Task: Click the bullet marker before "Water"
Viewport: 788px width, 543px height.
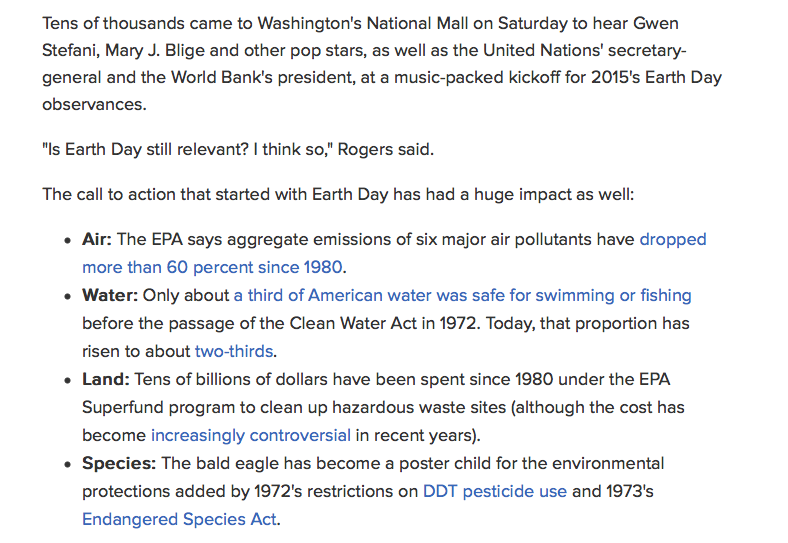Action: pyautogui.click(x=68, y=297)
